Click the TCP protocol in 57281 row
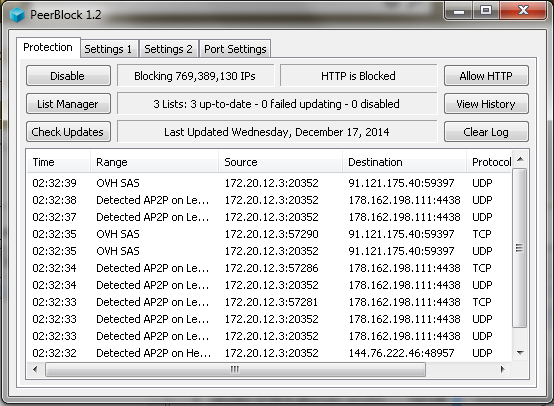This screenshot has width=554, height=406. pyautogui.click(x=482, y=302)
